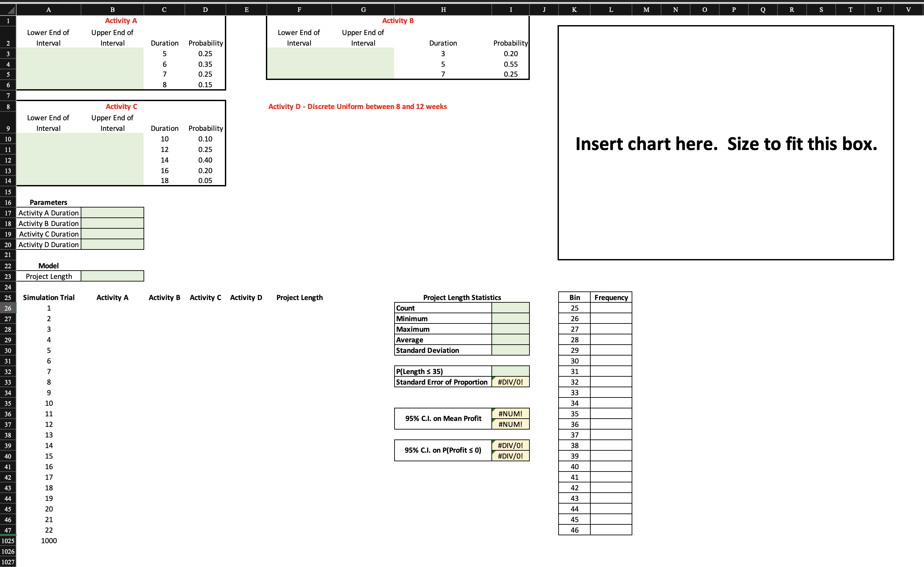The width and height of the screenshot is (924, 567).
Task: Click the Activity D Duration input cell
Action: tap(112, 245)
